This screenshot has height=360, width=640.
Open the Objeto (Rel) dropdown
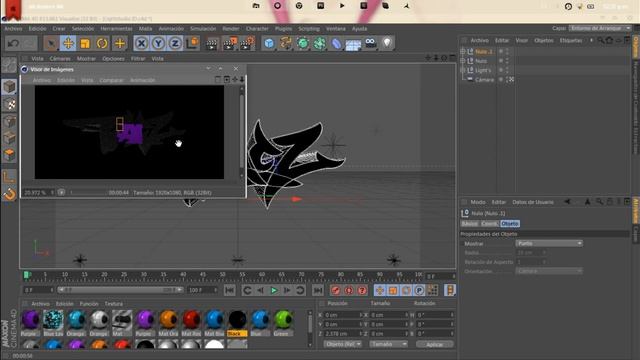pos(342,344)
